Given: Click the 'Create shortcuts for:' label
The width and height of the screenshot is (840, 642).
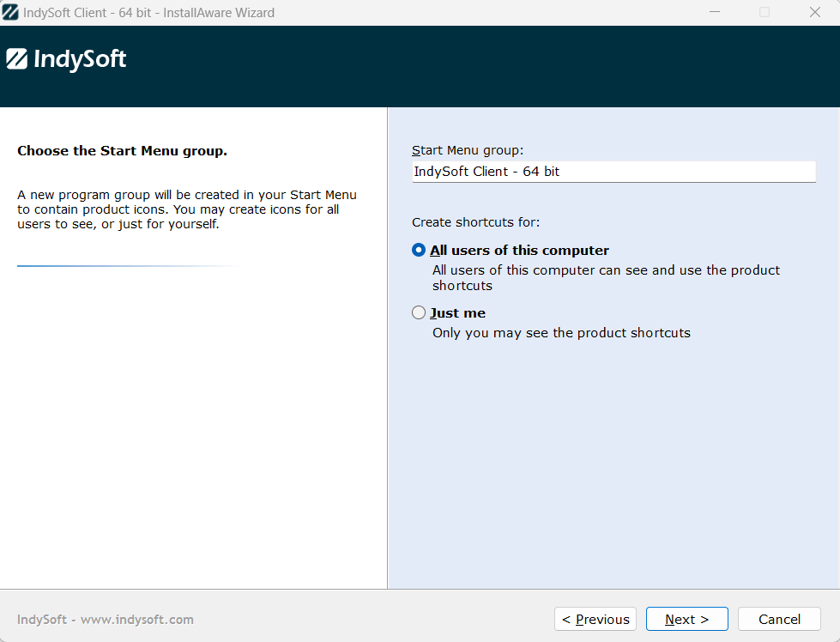Looking at the screenshot, I should click(x=475, y=222).
